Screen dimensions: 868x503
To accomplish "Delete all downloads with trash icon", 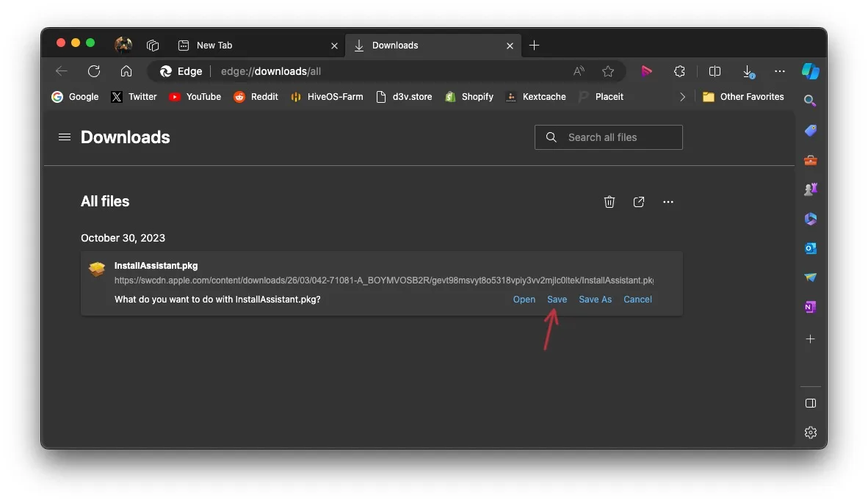I will (x=610, y=202).
